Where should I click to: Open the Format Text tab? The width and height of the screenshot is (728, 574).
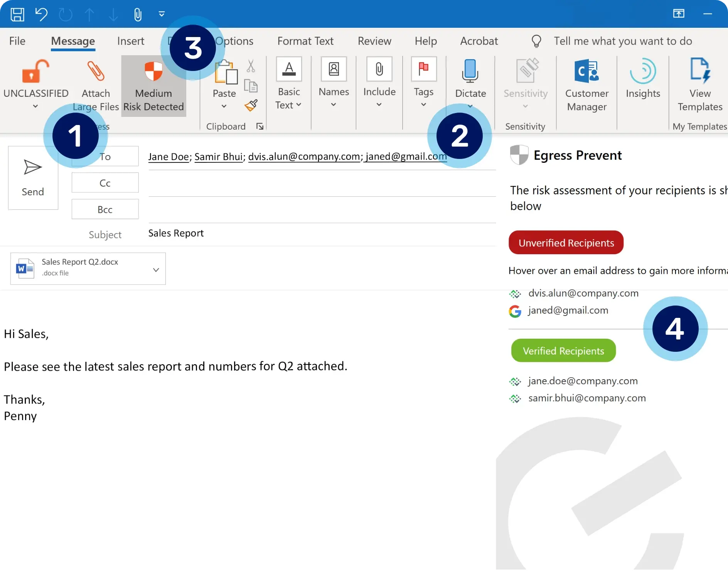[x=305, y=41]
